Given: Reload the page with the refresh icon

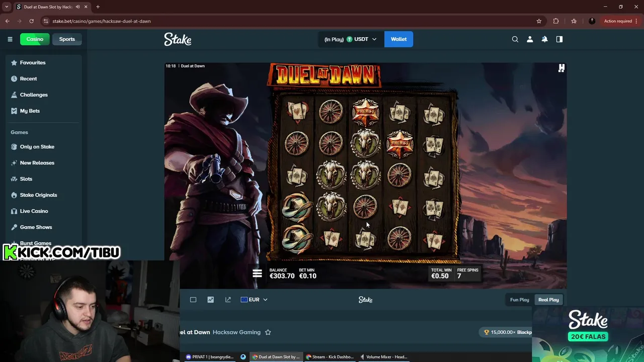Looking at the screenshot, I should coord(31,21).
